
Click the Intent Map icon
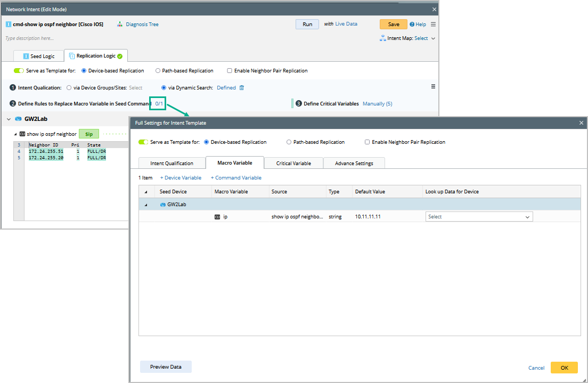[382, 38]
